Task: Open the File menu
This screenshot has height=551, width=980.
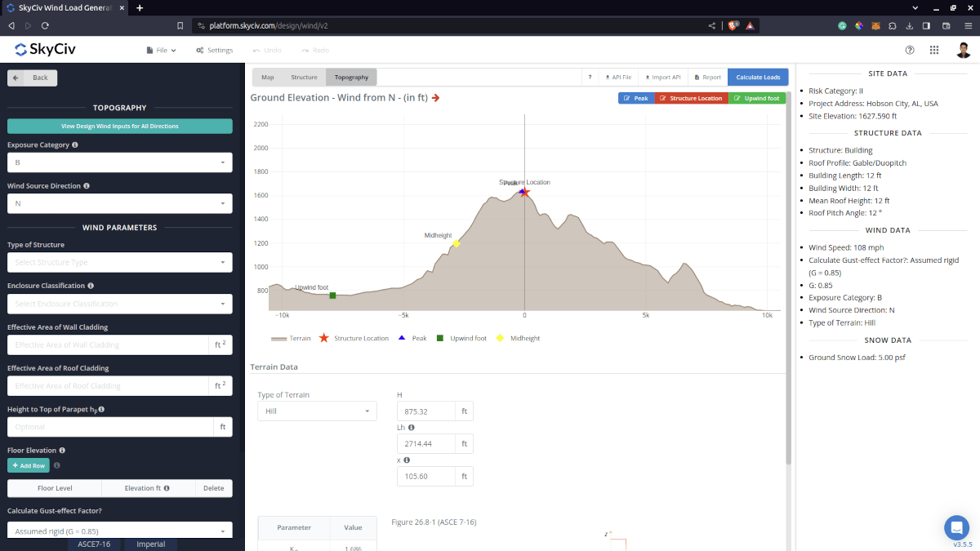Action: point(161,51)
